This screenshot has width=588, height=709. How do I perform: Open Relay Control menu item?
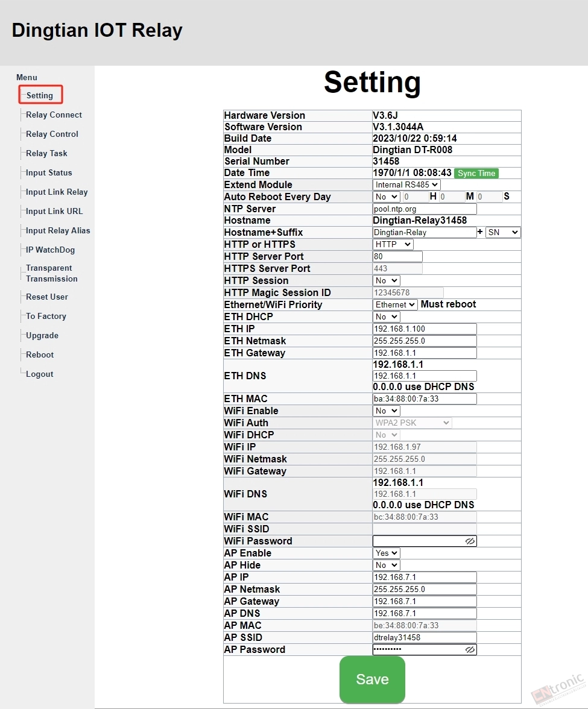tap(52, 134)
